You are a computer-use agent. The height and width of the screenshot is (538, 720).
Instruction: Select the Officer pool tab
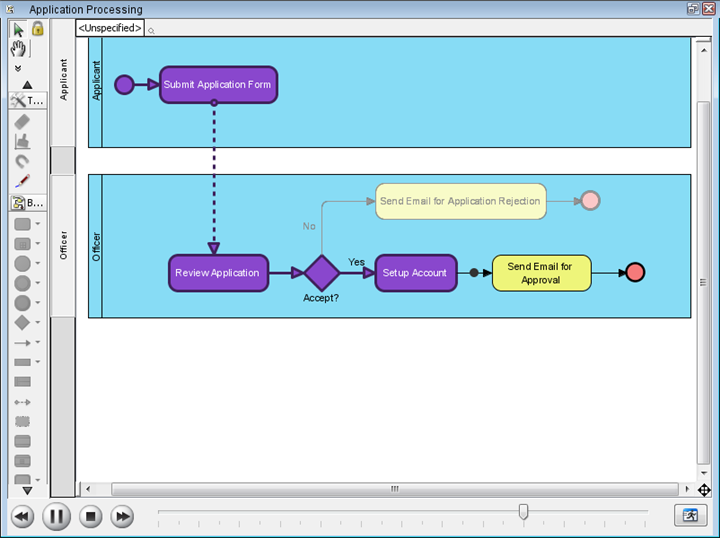[x=63, y=246]
